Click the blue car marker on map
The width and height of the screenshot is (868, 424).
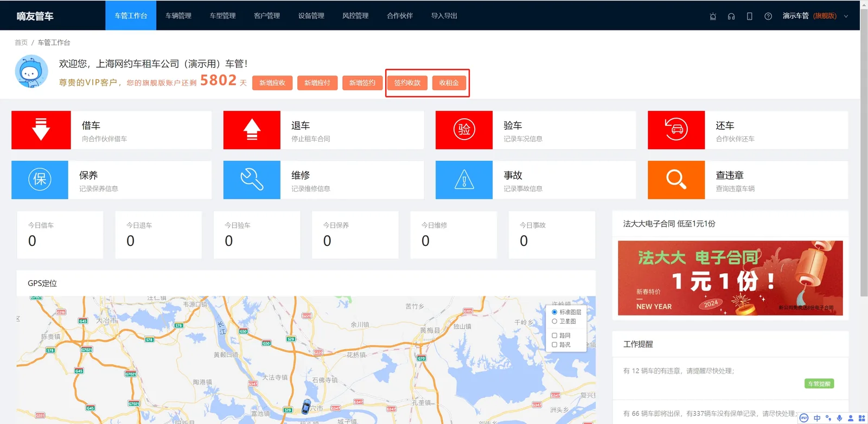click(307, 406)
